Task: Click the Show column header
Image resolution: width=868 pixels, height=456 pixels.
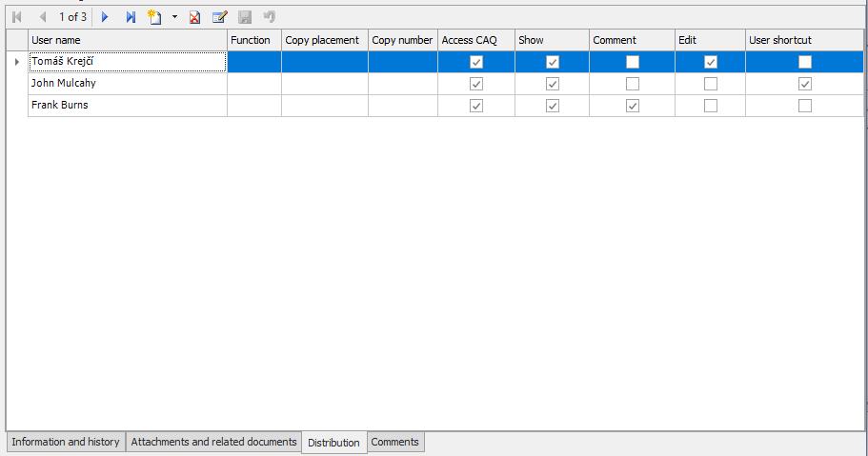Action: (552, 40)
